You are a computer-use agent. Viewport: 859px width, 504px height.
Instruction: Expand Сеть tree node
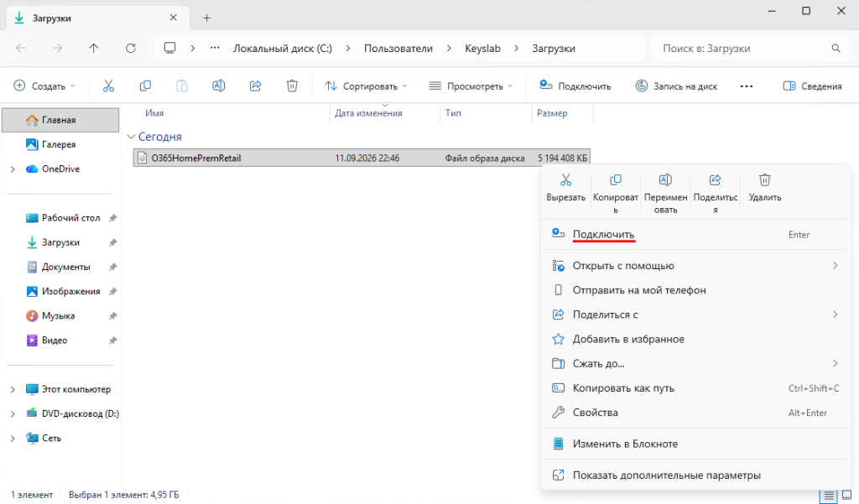tap(12, 439)
